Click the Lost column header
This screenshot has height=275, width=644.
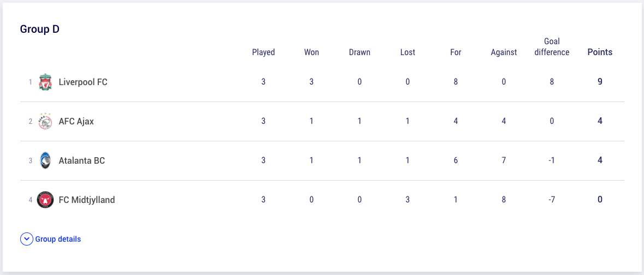click(407, 52)
